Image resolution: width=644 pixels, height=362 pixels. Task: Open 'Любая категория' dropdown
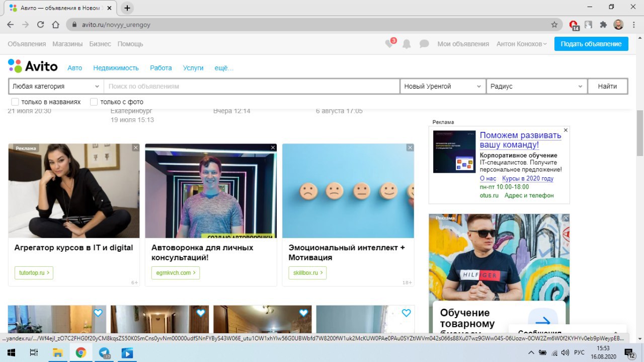pyautogui.click(x=56, y=86)
